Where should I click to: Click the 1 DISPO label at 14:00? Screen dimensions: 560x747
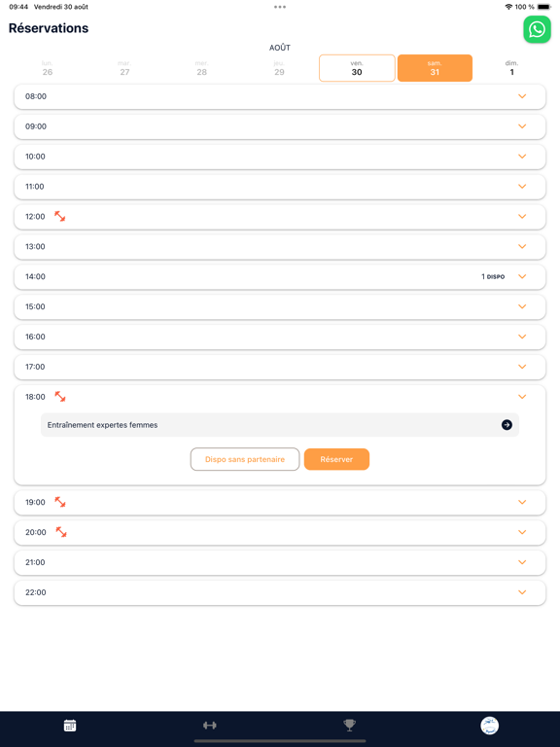pos(493,276)
